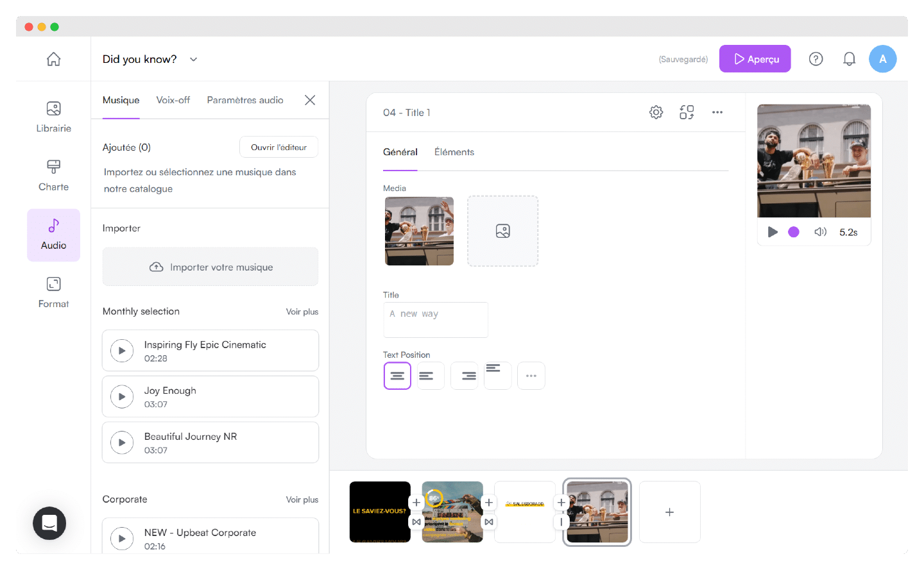Open the scene more options ellipsis
This screenshot has width=924, height=570.
717,112
